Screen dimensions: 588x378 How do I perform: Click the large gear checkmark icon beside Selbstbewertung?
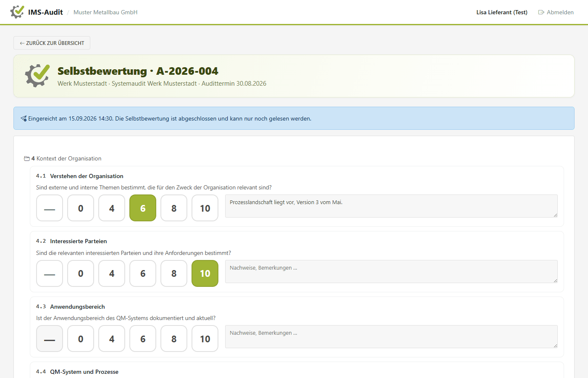[x=37, y=76]
